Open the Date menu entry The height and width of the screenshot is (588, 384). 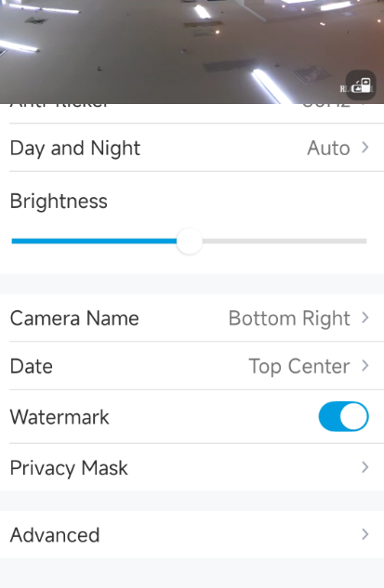tap(192, 366)
